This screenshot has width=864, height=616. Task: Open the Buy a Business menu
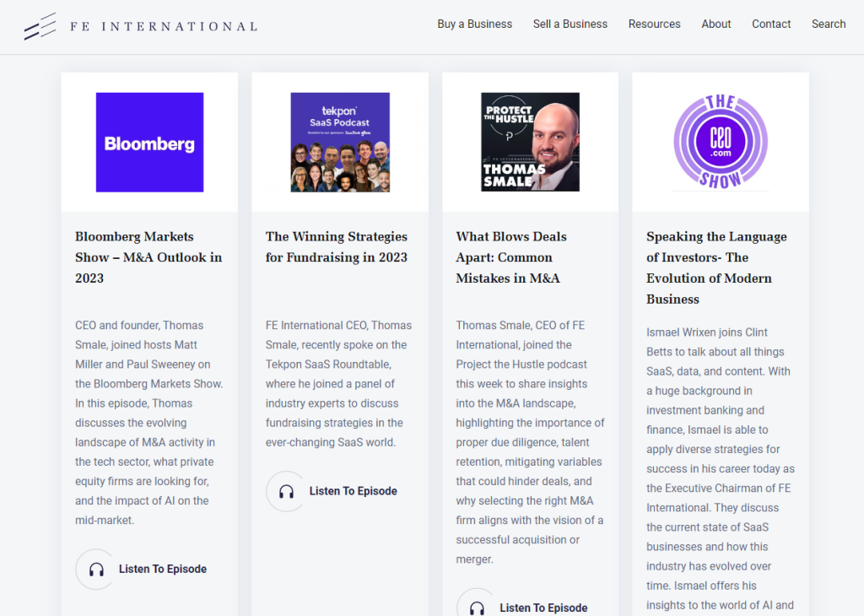[x=474, y=24]
